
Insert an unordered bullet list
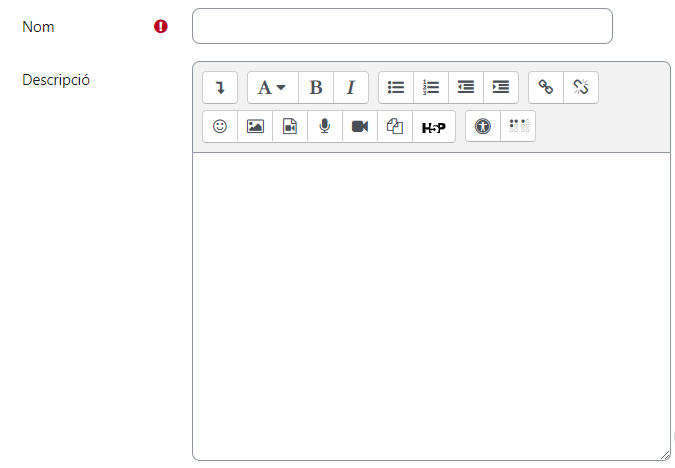point(396,87)
